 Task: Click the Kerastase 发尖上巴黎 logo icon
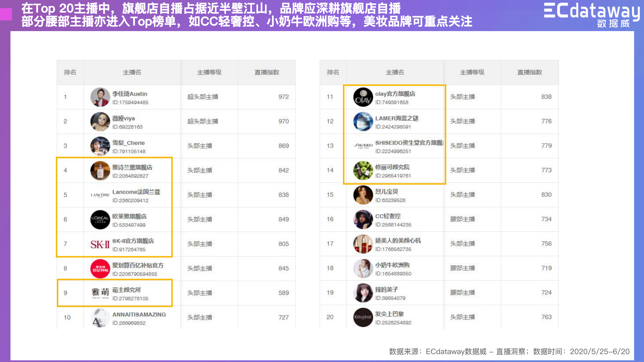tap(363, 317)
